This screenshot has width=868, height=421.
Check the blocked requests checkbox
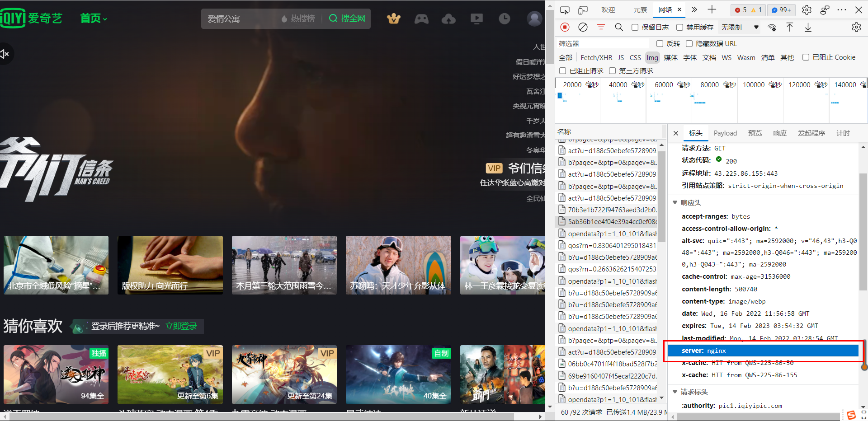tap(562, 71)
